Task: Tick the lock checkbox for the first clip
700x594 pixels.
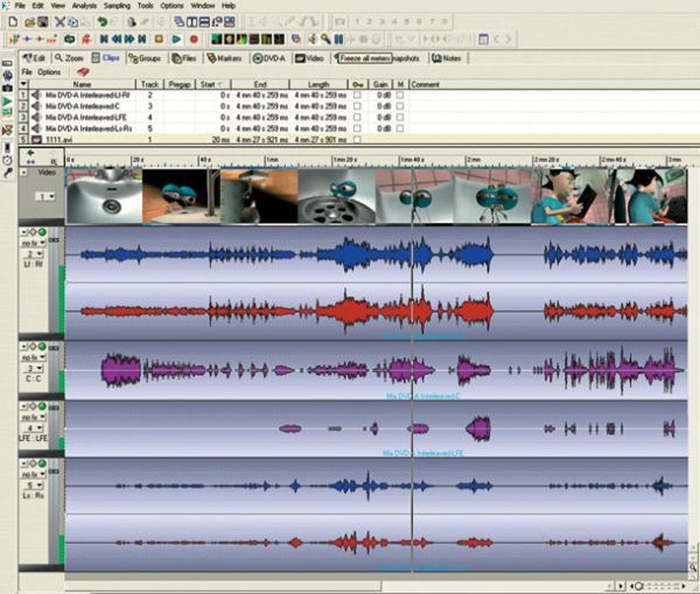Action: point(356,95)
